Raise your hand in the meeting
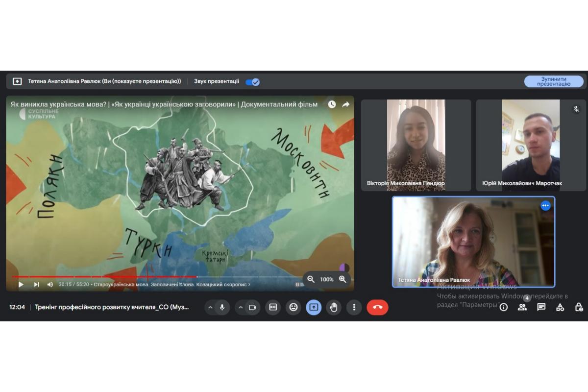Image resolution: width=588 pixels, height=392 pixels. pos(334,307)
